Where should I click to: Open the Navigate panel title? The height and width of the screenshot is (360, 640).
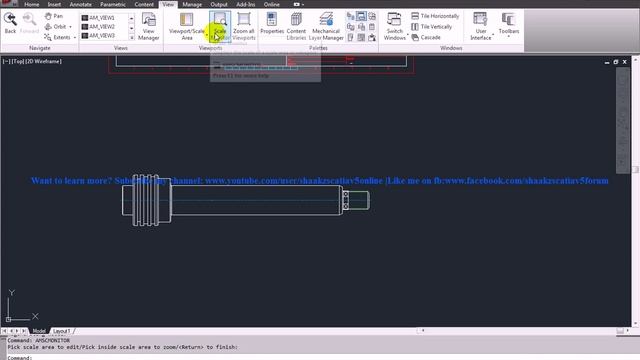(40, 48)
